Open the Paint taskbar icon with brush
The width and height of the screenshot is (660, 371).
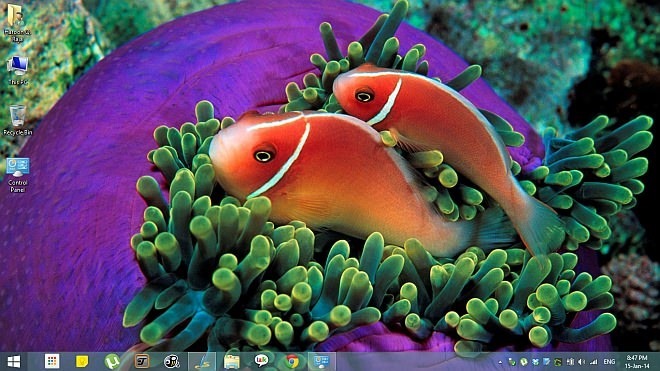point(202,361)
